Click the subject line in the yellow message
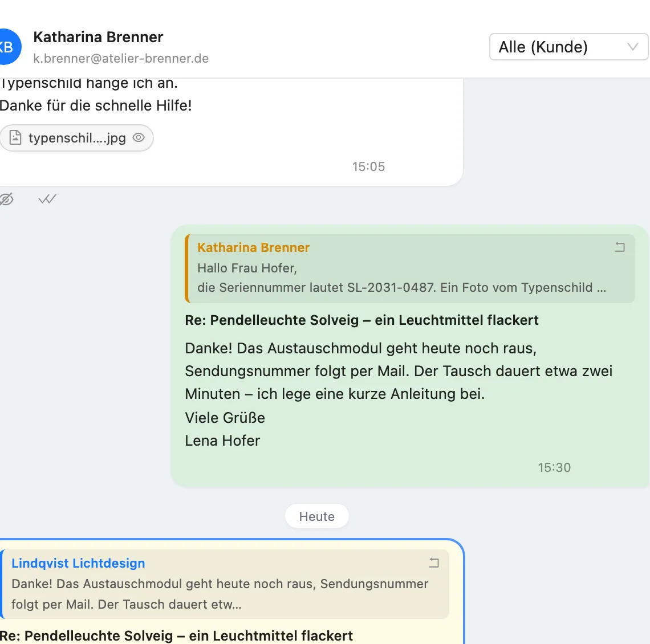 (x=176, y=635)
